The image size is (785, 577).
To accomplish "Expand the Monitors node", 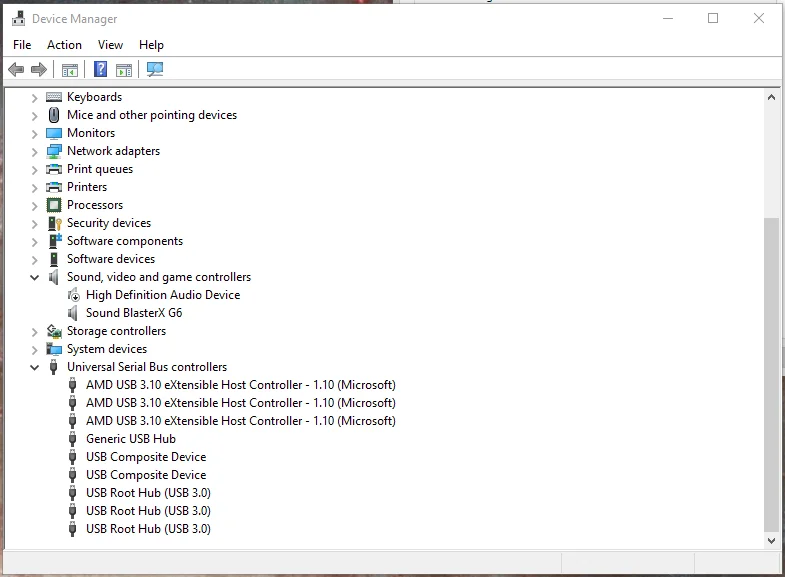I will coord(34,134).
